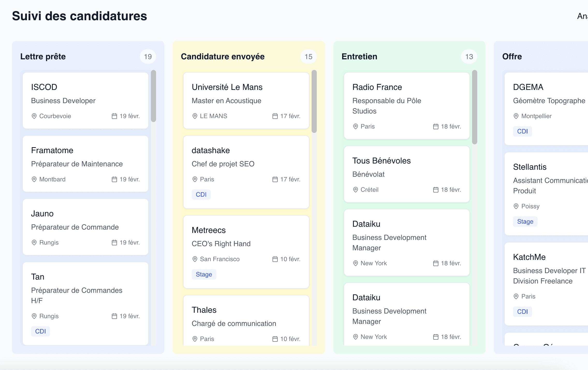Click the Candidature envoyée column header
Screen dimensions: 588x370
click(223, 56)
